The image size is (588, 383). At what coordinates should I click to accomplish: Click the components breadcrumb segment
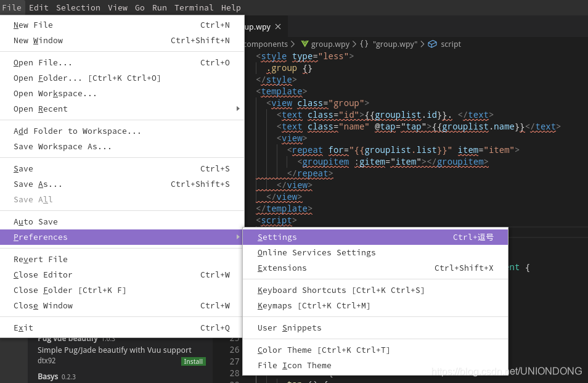tap(266, 44)
